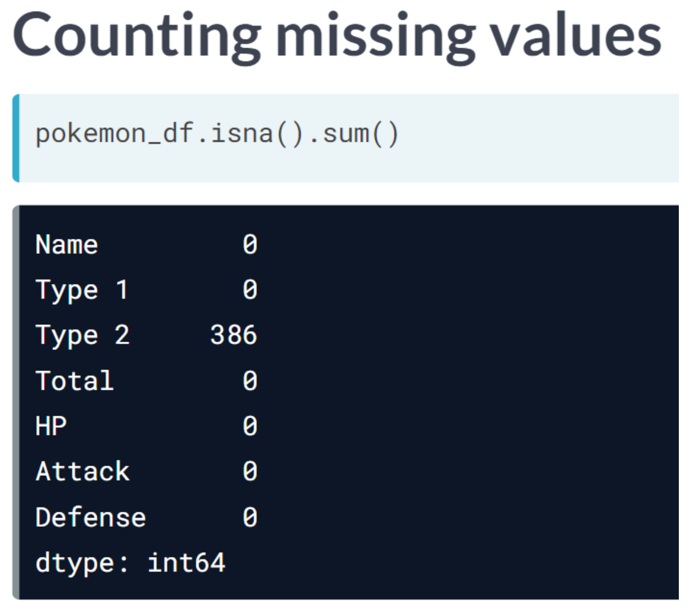700x609 pixels.
Task: Click the gray bar left of the output block
Action: click(16, 402)
